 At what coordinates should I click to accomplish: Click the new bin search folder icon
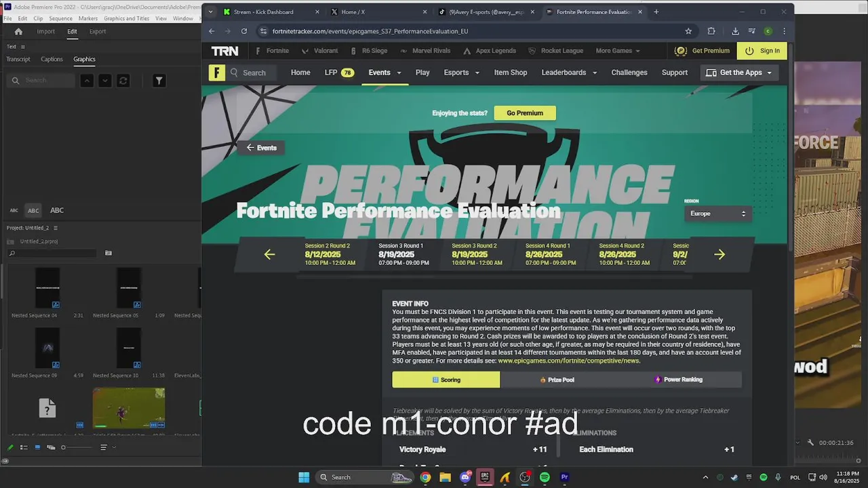click(x=108, y=253)
